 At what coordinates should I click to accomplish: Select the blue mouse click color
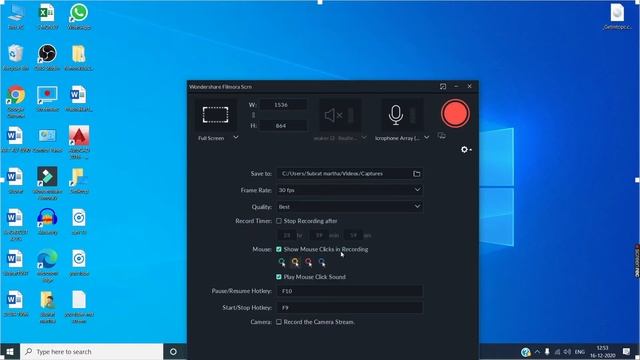pos(322,262)
